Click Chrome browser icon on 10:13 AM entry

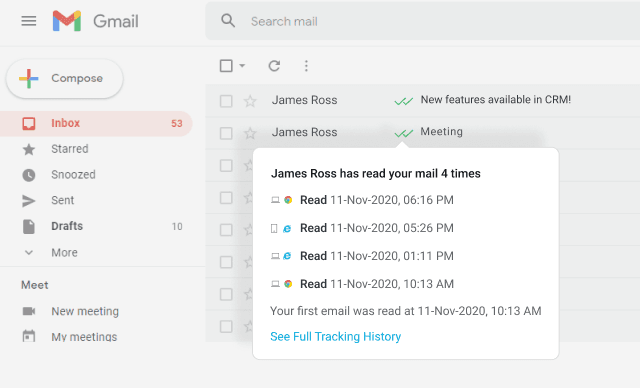(288, 284)
